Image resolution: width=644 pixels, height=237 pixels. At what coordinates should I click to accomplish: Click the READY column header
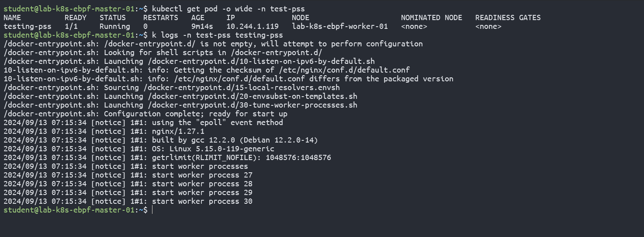tap(76, 18)
